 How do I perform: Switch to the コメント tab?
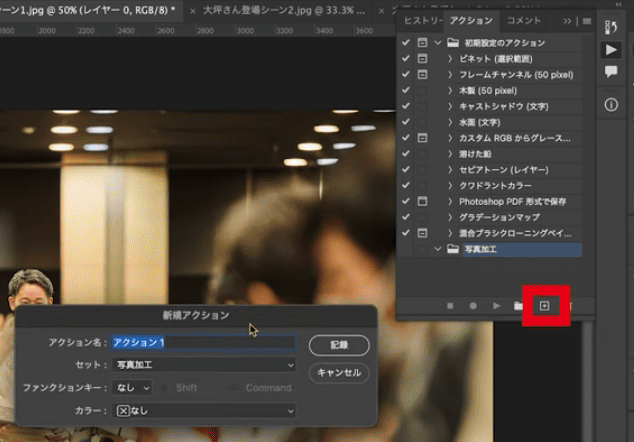coord(524,20)
